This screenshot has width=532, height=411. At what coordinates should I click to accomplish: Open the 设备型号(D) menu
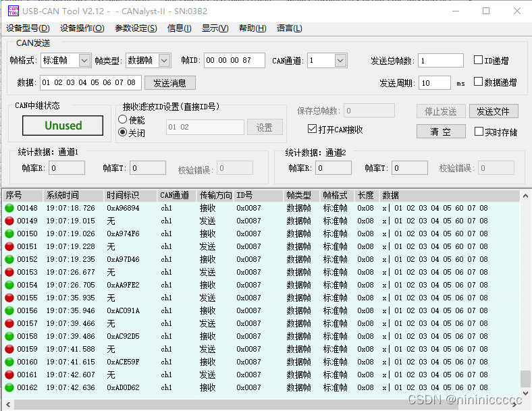(28, 28)
